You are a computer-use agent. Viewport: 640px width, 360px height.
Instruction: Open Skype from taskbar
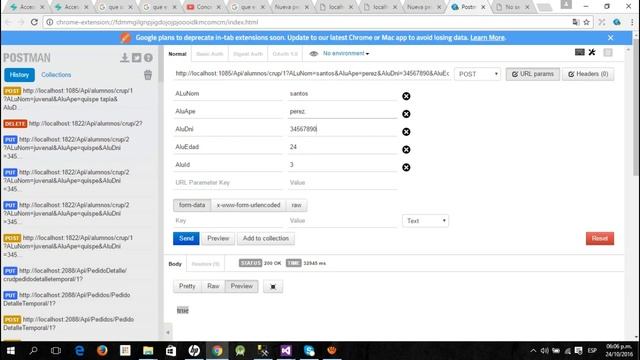(x=309, y=351)
